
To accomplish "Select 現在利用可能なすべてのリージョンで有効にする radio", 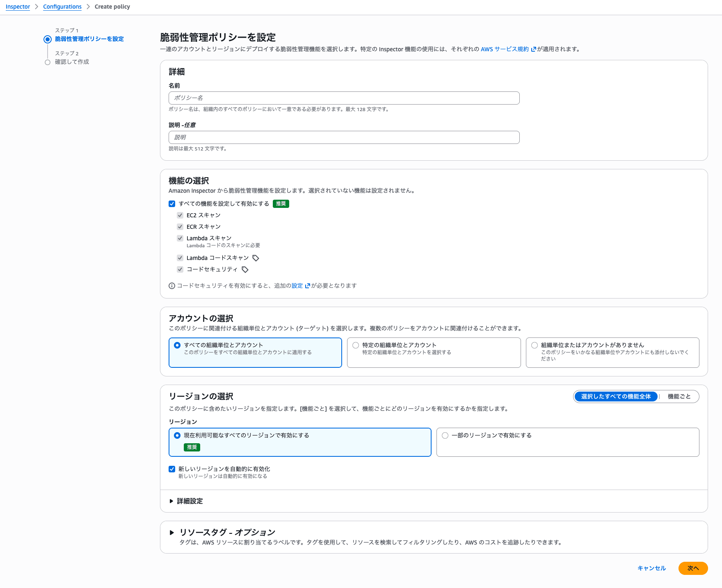I will point(177,435).
